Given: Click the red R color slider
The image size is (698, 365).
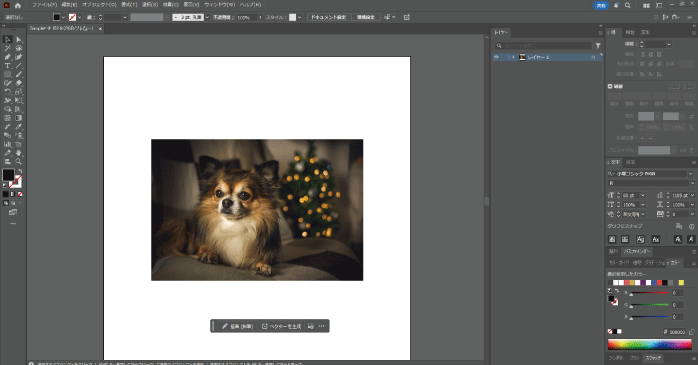Looking at the screenshot, I should (x=649, y=293).
